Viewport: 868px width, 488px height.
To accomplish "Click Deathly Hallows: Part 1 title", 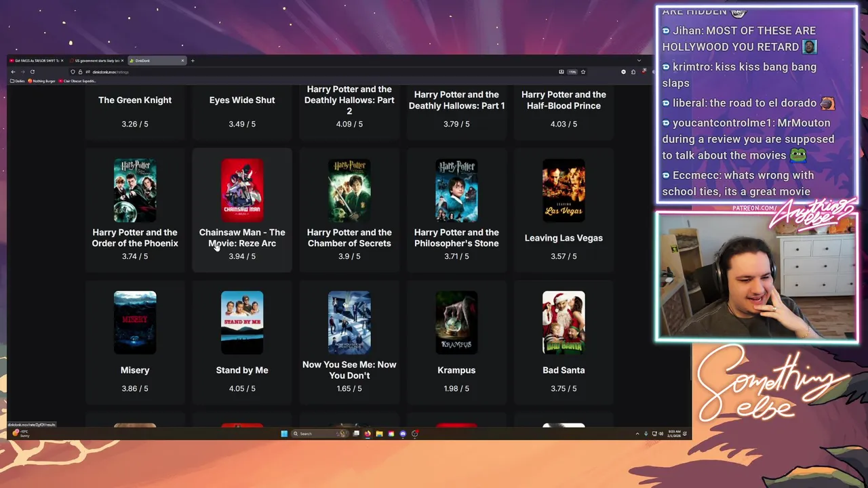I will [456, 100].
